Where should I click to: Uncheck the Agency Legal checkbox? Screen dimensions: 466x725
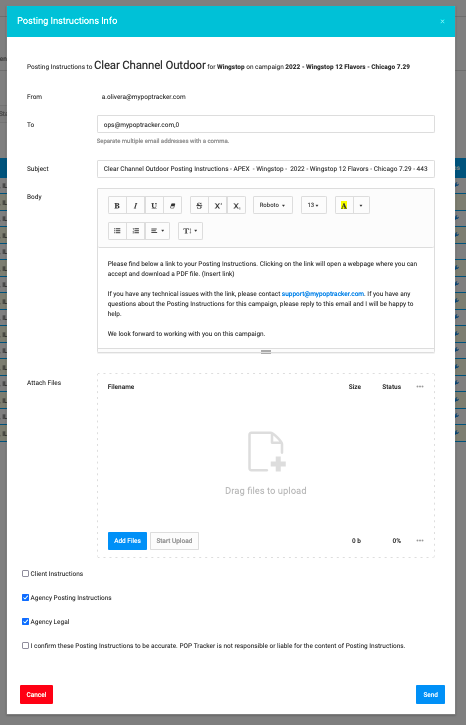click(x=25, y=621)
